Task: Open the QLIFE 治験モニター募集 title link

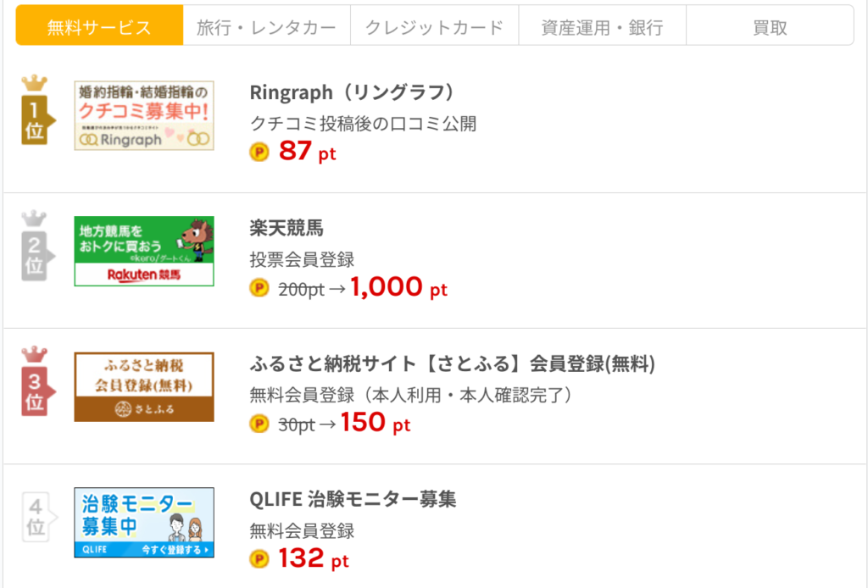Action: (353, 499)
